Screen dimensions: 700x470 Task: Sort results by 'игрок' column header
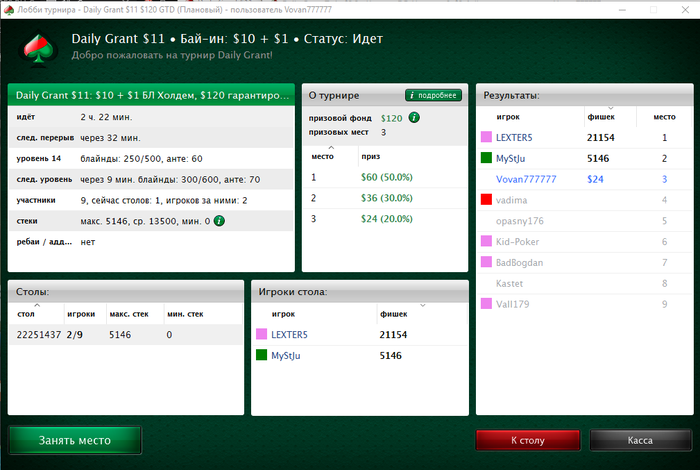coord(508,116)
